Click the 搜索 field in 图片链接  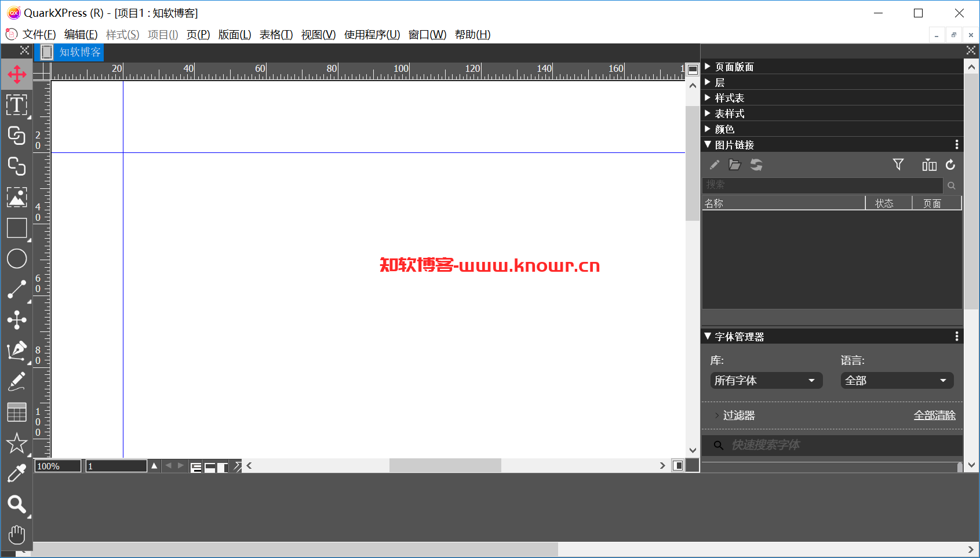pyautogui.click(x=822, y=185)
